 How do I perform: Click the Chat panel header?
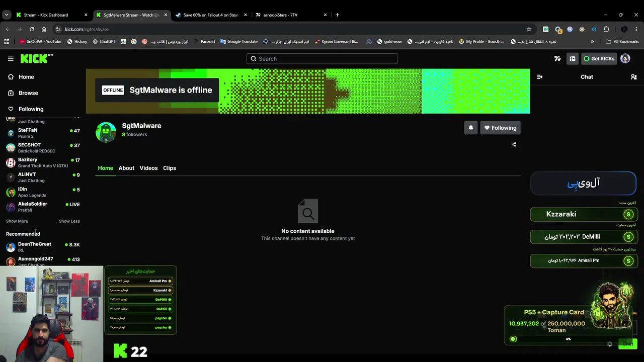(587, 77)
